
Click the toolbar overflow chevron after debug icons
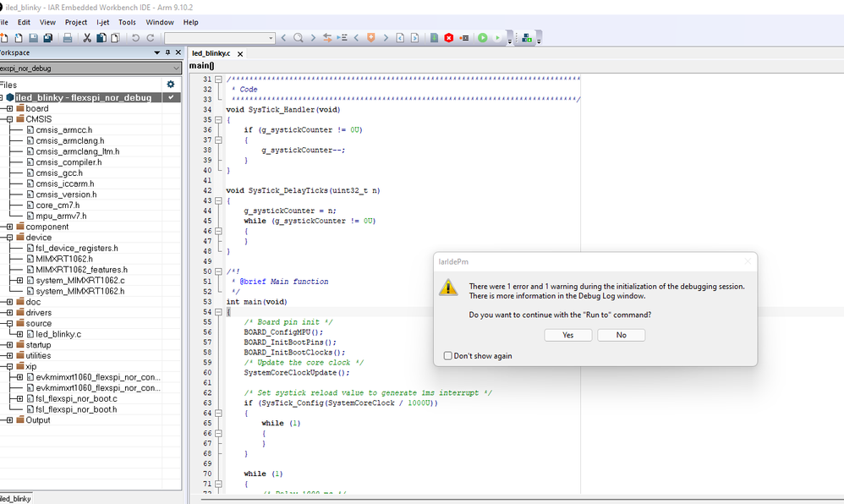pyautogui.click(x=509, y=39)
